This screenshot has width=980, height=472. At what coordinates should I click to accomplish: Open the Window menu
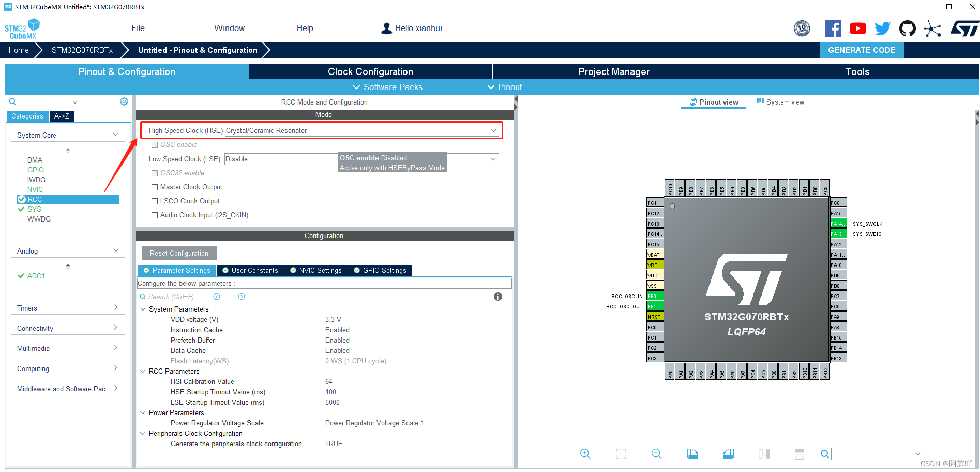point(229,28)
